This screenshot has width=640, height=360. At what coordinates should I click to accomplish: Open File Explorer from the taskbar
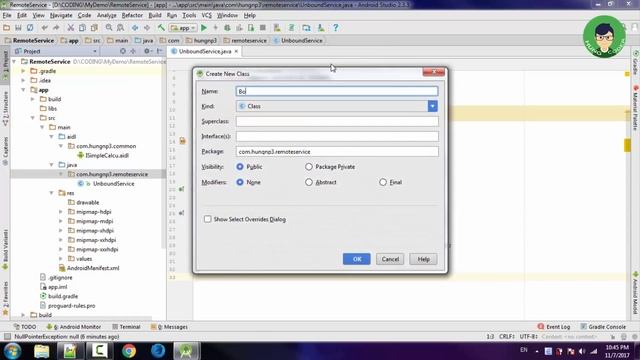pyautogui.click(x=42, y=351)
